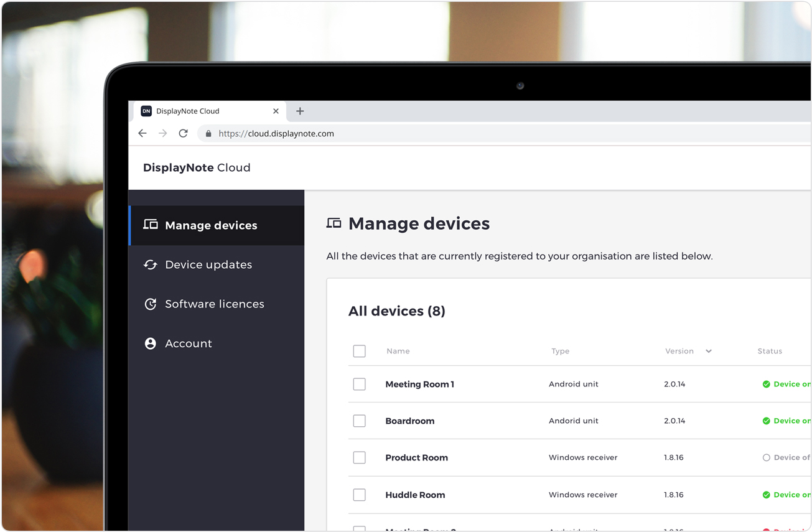Screen dimensions: 812x532
Task: Click the Software licences icon
Action: click(x=150, y=304)
